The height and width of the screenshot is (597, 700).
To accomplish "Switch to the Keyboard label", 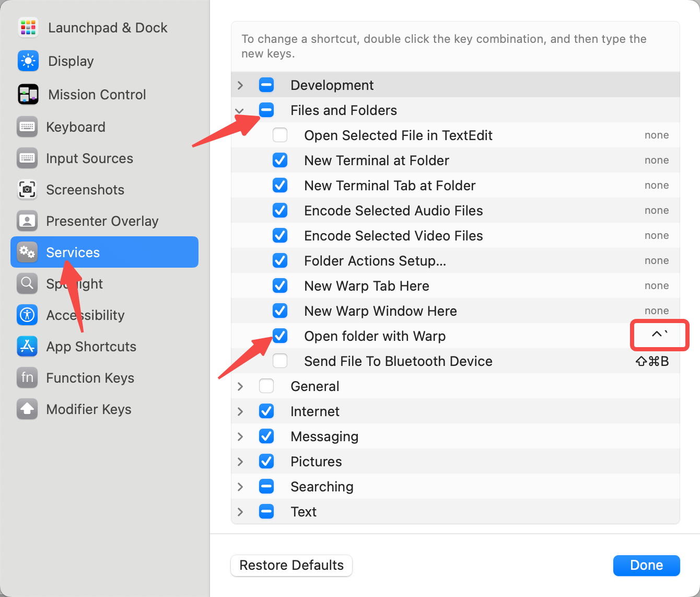I will (76, 127).
